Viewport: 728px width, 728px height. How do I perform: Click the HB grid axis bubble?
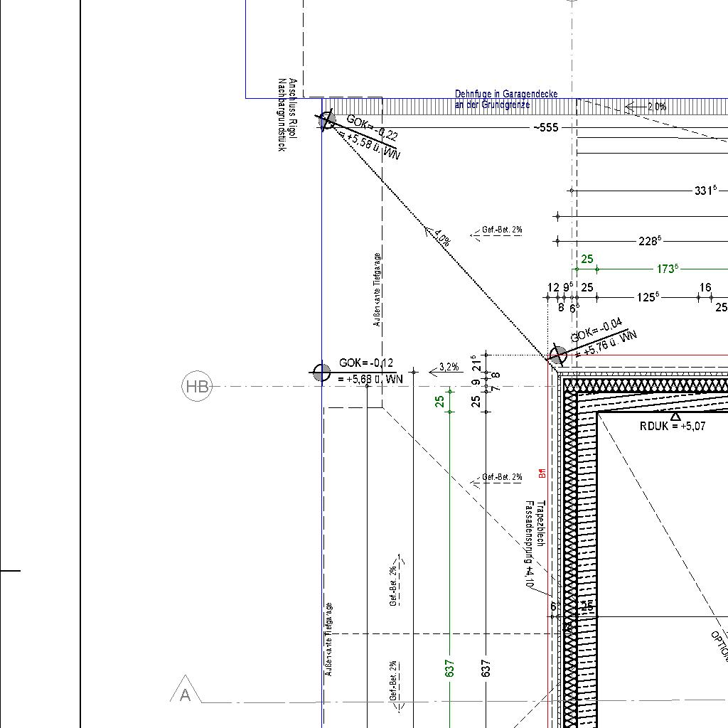(198, 386)
